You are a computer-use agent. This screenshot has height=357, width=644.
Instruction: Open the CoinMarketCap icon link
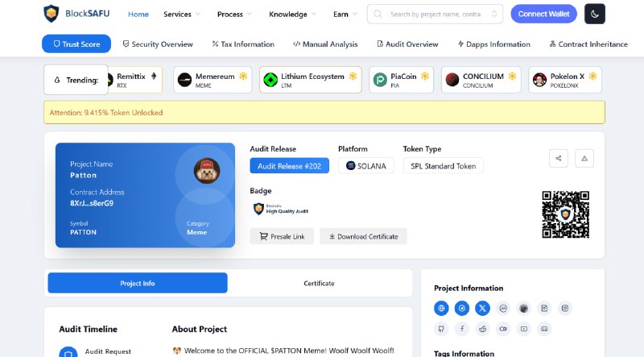503,308
